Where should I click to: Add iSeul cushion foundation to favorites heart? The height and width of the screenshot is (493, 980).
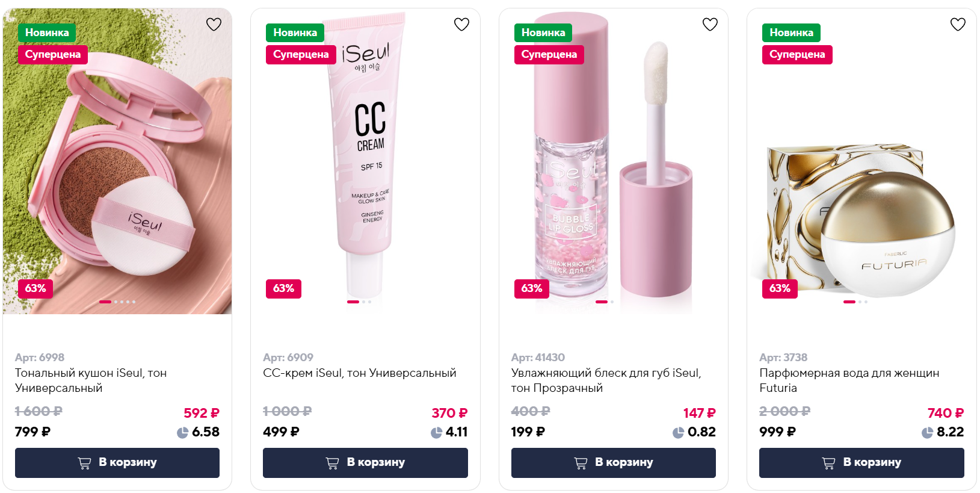214,24
